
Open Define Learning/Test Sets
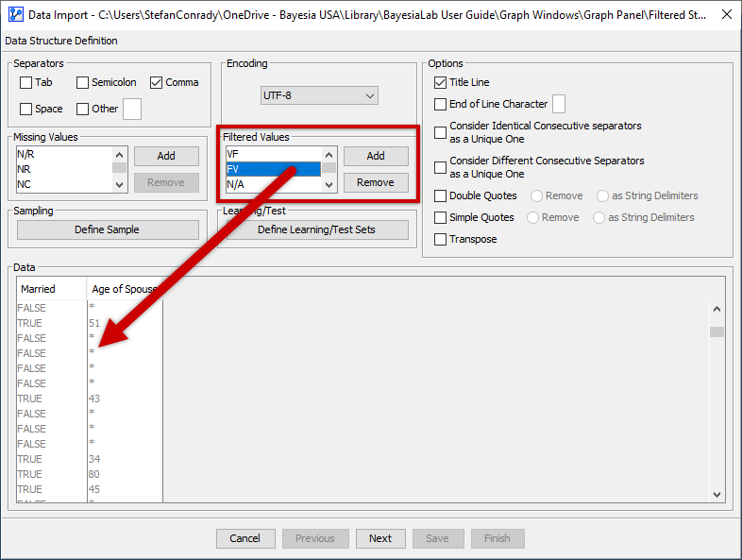(x=316, y=230)
